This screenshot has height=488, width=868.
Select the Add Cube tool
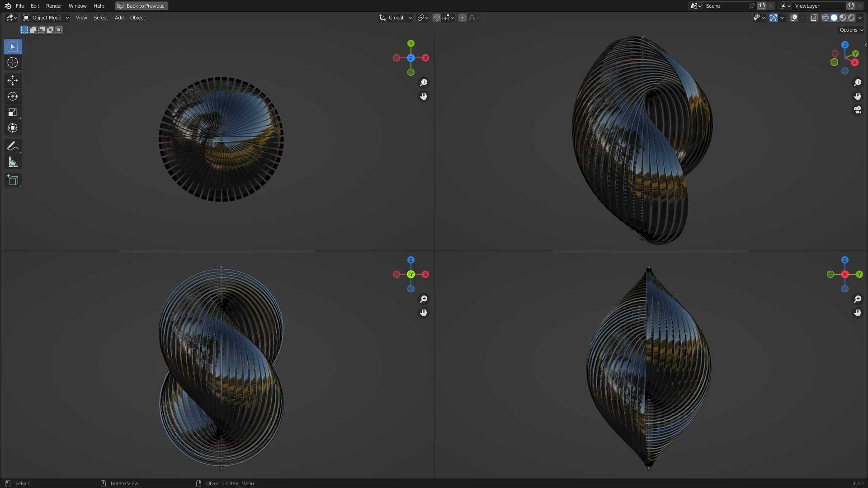pyautogui.click(x=13, y=180)
